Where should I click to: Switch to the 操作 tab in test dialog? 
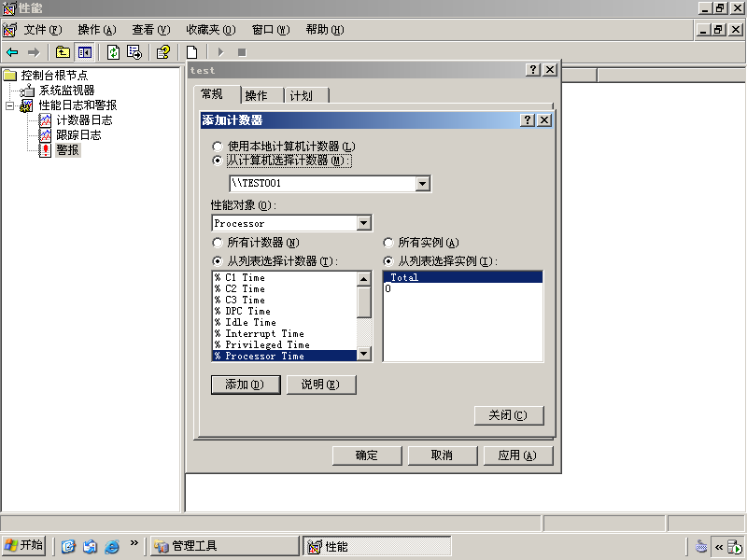pyautogui.click(x=262, y=96)
